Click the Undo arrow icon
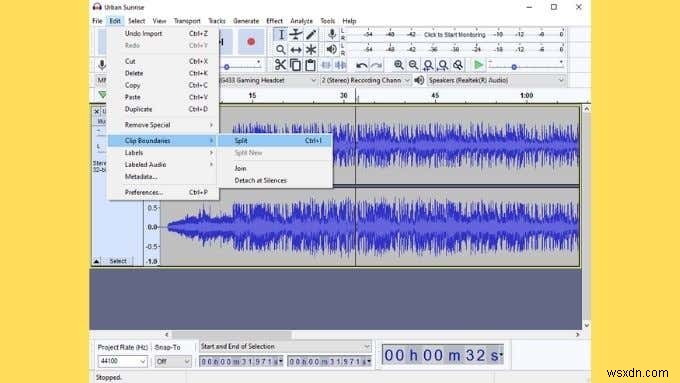The height and width of the screenshot is (383, 680). coord(361,65)
